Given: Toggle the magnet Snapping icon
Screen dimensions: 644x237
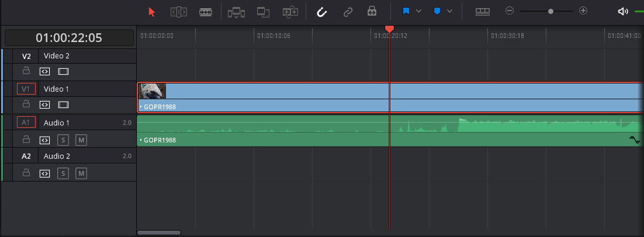Looking at the screenshot, I should pos(321,12).
